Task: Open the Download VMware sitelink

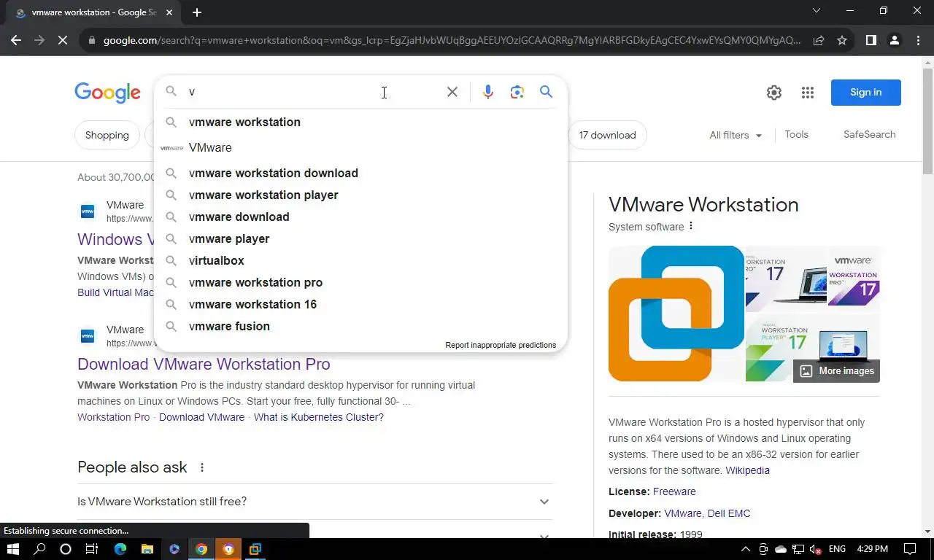Action: pos(201,417)
